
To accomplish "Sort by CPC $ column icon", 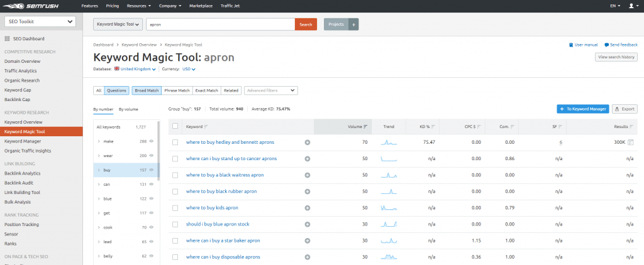I will click(479, 127).
